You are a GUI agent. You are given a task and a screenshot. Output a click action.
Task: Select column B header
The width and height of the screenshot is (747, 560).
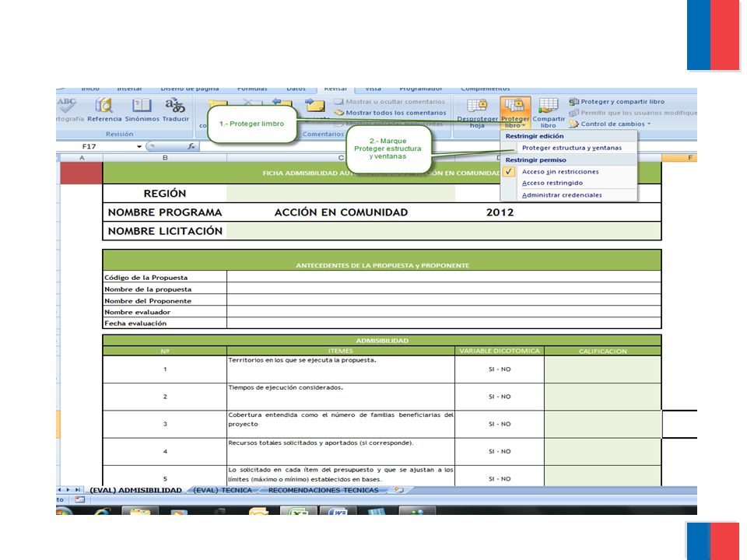pos(165,158)
